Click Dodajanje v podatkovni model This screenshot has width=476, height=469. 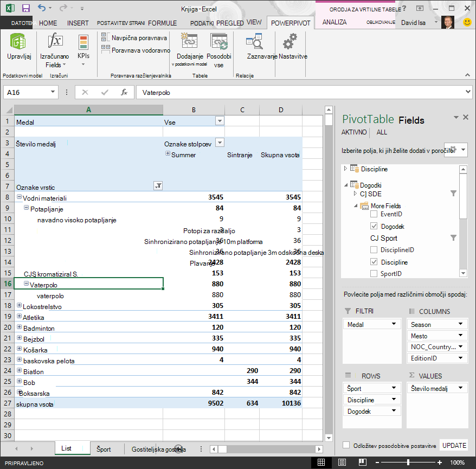(x=189, y=50)
